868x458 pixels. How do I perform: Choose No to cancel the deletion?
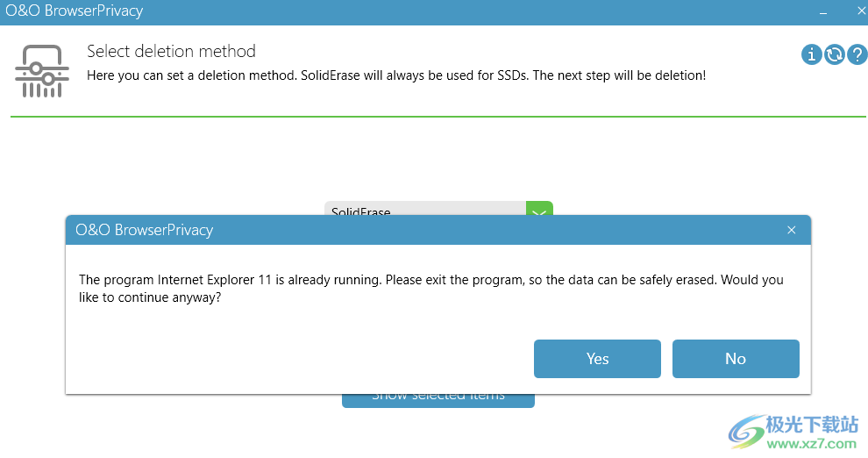click(x=736, y=358)
